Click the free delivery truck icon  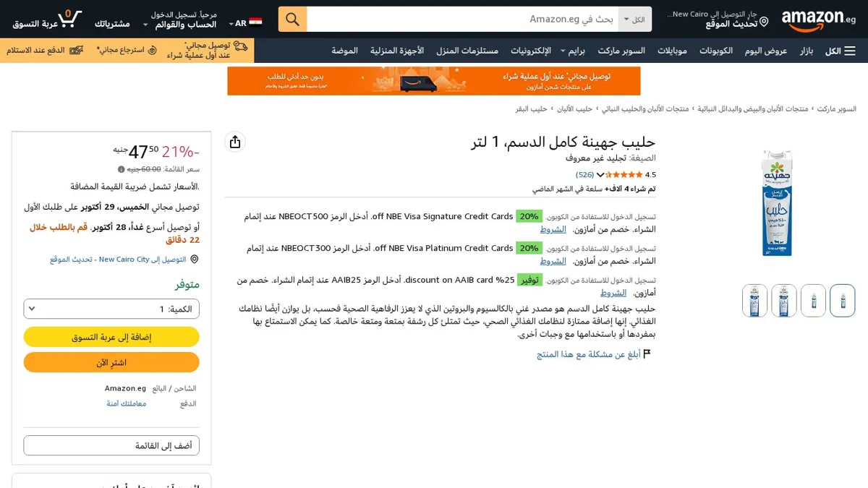(x=241, y=47)
